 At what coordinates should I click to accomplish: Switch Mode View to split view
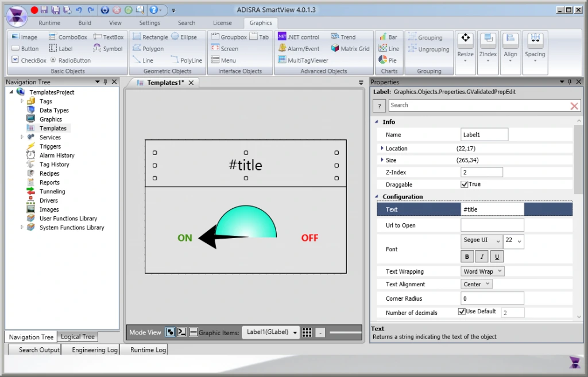(194, 332)
